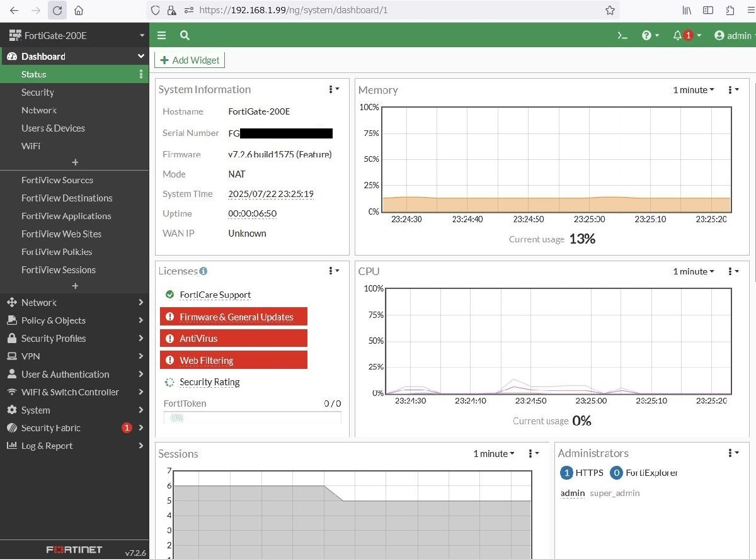Click the Add Widget button
Viewport: 756px width, 559px height.
coord(190,60)
